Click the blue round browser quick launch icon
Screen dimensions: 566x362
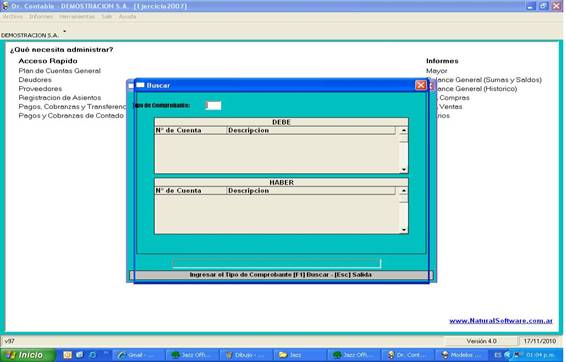(x=92, y=355)
